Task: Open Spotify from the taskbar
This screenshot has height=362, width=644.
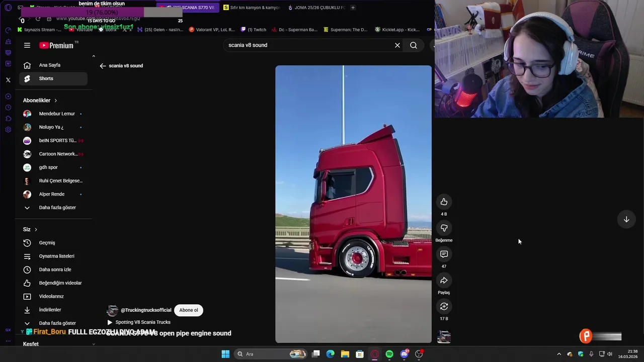Action: pos(389,354)
